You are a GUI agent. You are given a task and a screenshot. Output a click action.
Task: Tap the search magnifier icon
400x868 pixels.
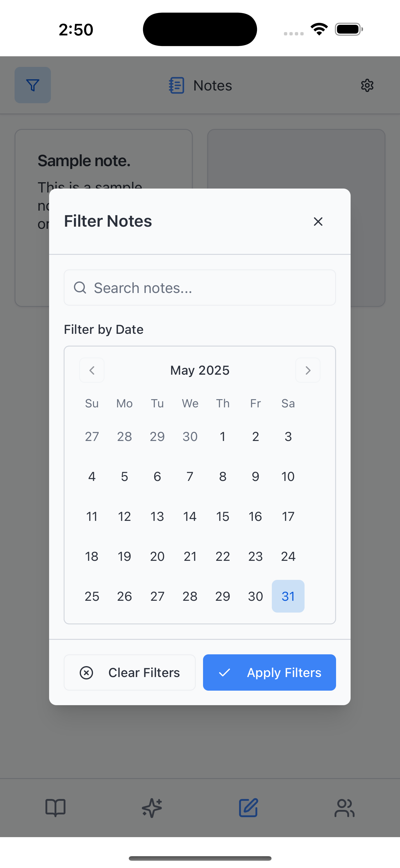tap(80, 288)
